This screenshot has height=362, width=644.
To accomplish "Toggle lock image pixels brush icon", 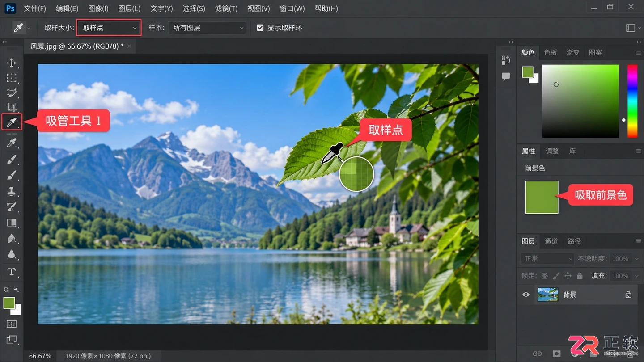I will coord(556,276).
